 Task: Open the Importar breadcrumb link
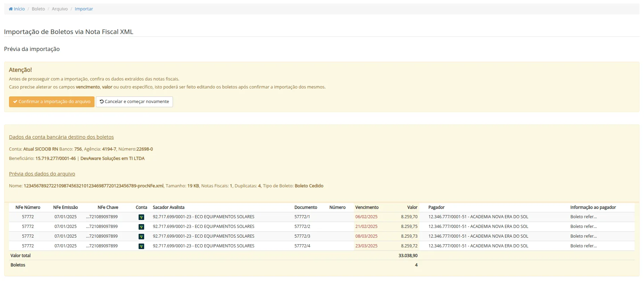click(84, 9)
